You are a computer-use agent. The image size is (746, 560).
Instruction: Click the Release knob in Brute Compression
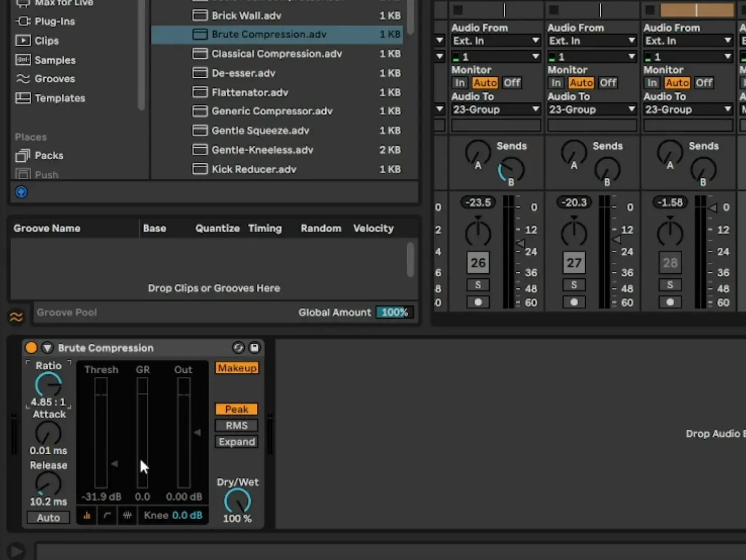48,484
